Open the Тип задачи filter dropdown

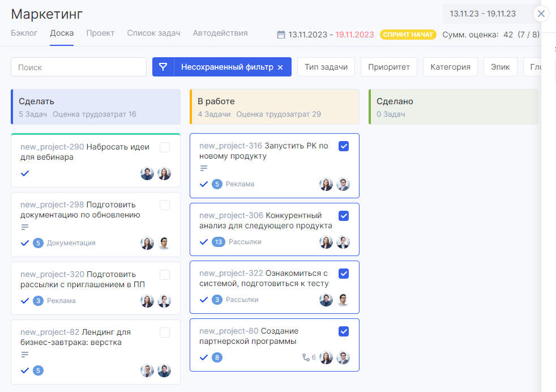(x=326, y=67)
